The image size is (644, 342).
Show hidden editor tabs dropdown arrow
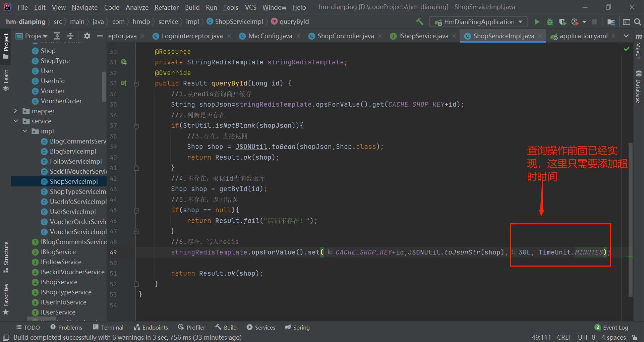click(626, 36)
